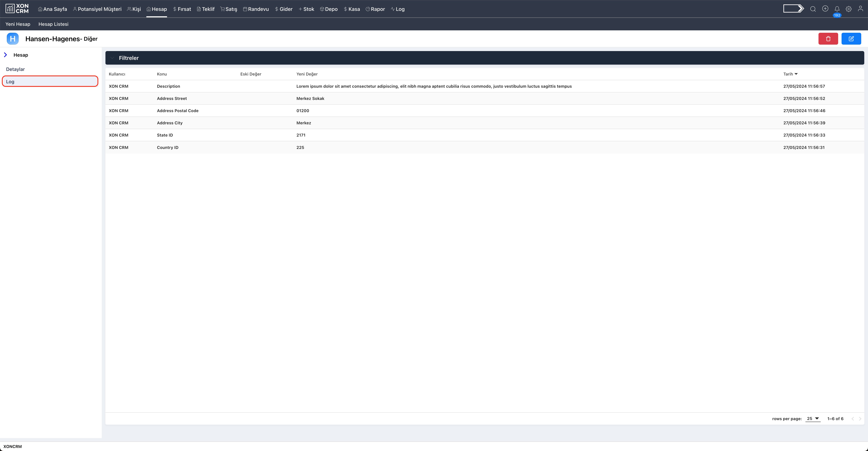The image size is (868, 451).
Task: Click the 192 notification badge
Action: 837,15
